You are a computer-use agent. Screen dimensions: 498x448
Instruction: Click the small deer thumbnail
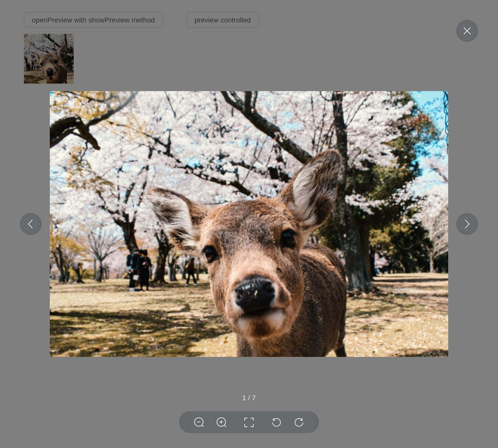[49, 59]
